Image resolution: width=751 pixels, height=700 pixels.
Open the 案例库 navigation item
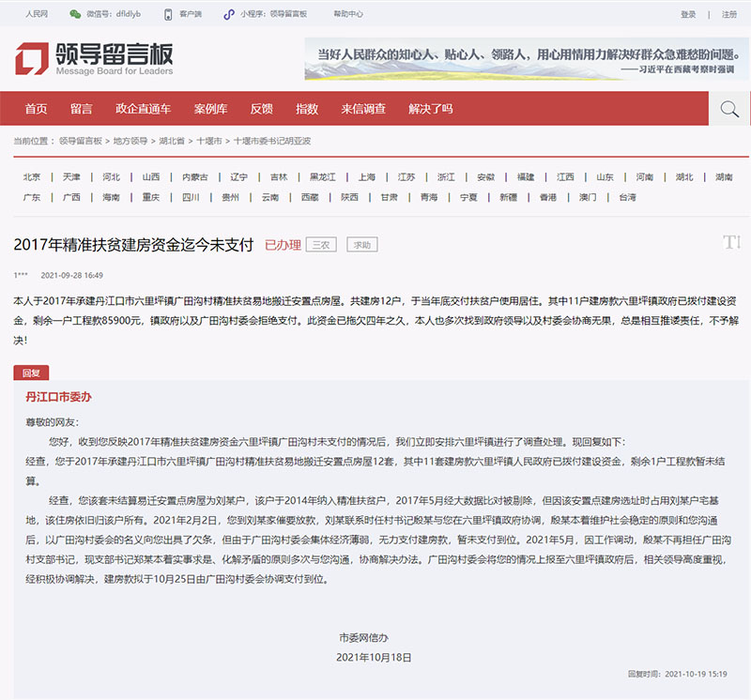tap(210, 109)
